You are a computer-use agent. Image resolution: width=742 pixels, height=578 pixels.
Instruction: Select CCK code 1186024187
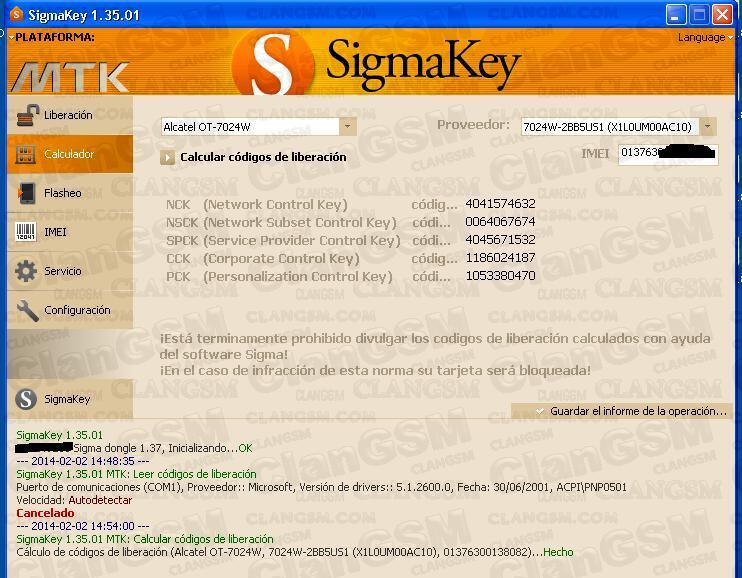(x=500, y=258)
